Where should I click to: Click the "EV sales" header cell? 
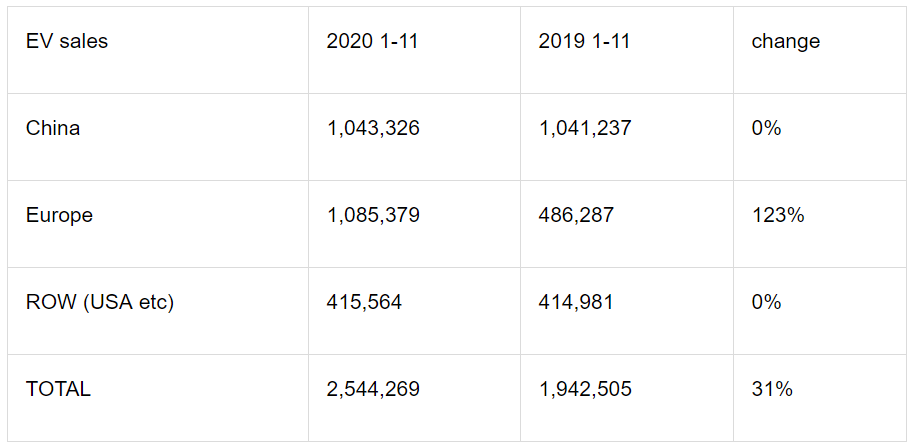click(x=67, y=41)
